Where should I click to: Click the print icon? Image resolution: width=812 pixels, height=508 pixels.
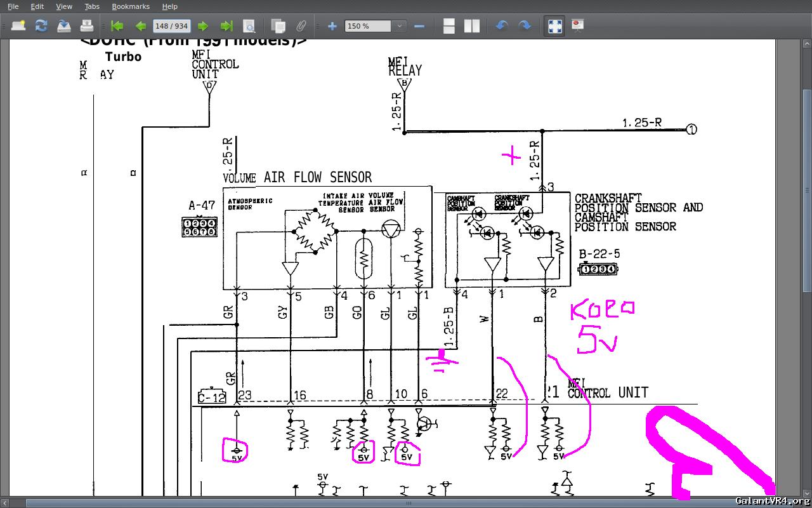coord(87,26)
